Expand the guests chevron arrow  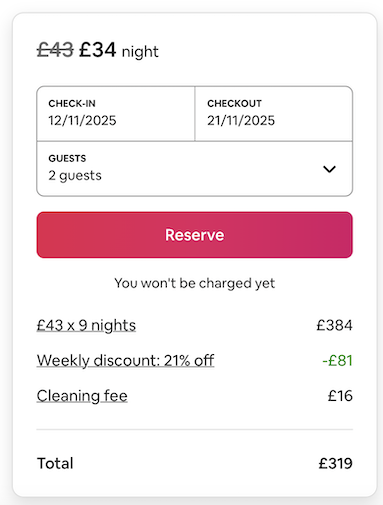pos(329,169)
